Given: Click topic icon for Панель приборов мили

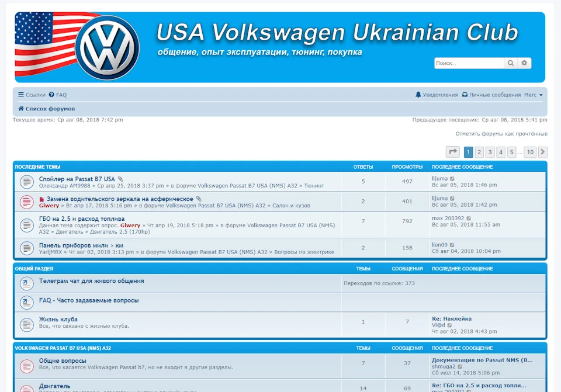Looking at the screenshot, I should click(26, 248).
